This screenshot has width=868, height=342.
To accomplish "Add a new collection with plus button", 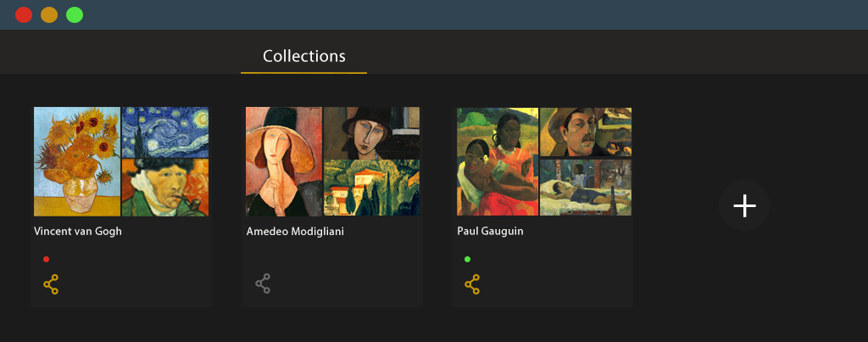I will [x=744, y=205].
